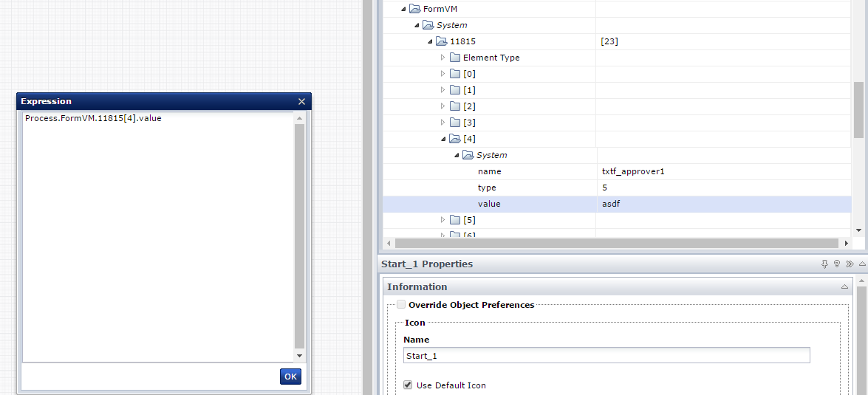Click the [3] folder icon
This screenshot has width=868, height=395.
coord(455,123)
